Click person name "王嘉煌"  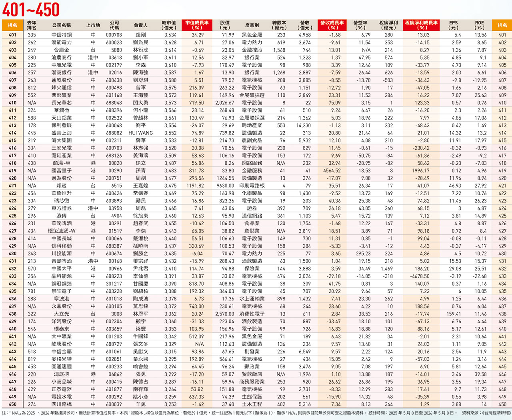pyautogui.click(x=141, y=186)
